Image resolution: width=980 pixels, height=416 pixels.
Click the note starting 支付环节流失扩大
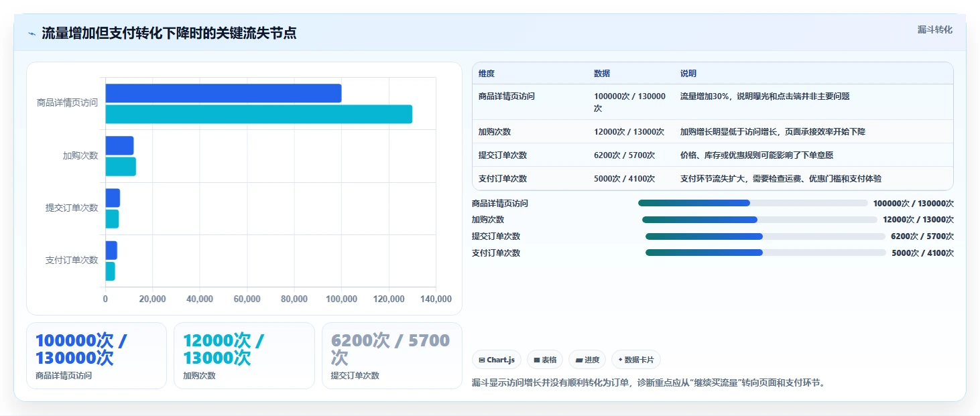tap(781, 179)
